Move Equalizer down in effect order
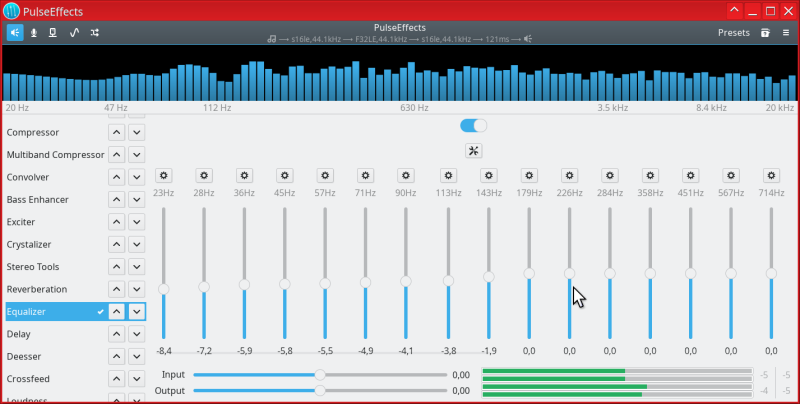Screen dimensions: 800x404 pyautogui.click(x=137, y=312)
